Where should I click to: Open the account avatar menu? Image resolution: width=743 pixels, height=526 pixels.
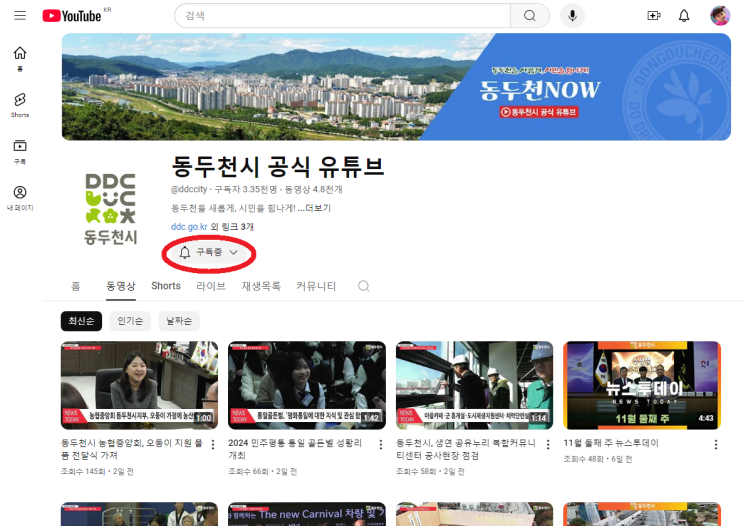tap(720, 16)
